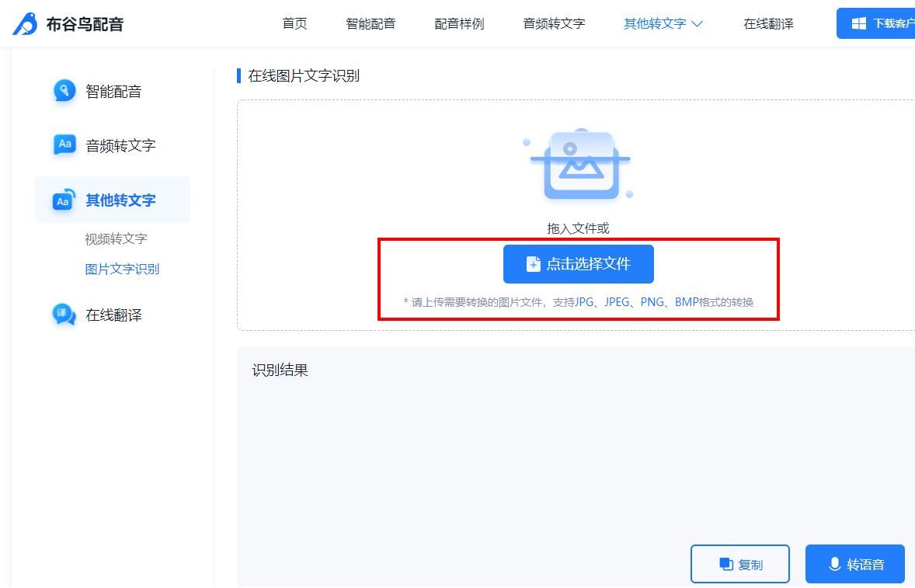Expand the 其他转文字 dropdown chevron in top nav
915x588 pixels.
point(697,24)
